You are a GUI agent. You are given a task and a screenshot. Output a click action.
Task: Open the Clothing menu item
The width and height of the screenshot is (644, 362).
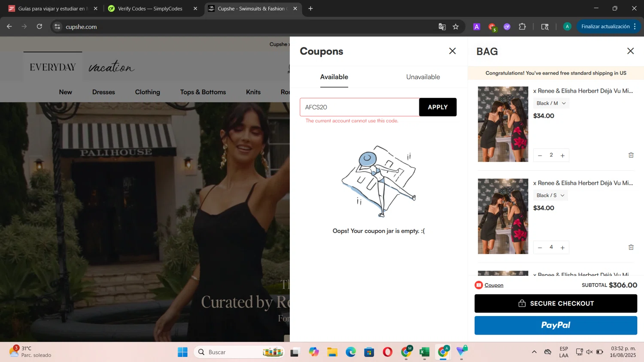pyautogui.click(x=147, y=92)
